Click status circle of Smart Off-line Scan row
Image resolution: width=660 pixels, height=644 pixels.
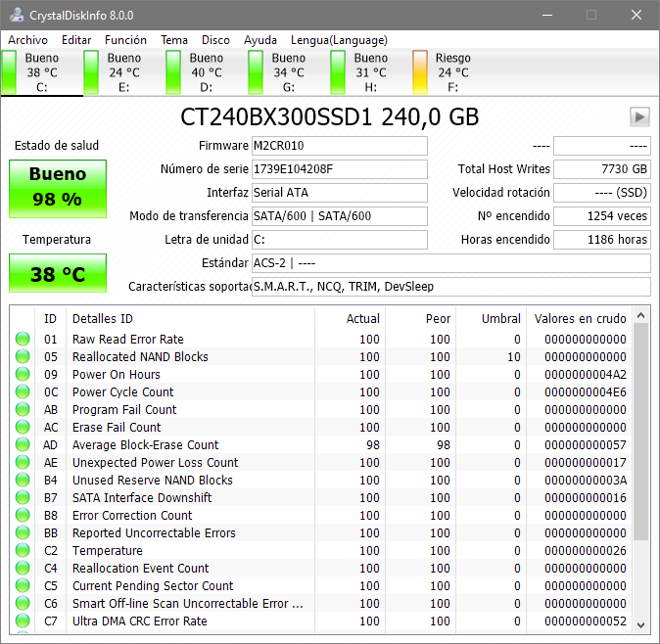click(x=23, y=604)
